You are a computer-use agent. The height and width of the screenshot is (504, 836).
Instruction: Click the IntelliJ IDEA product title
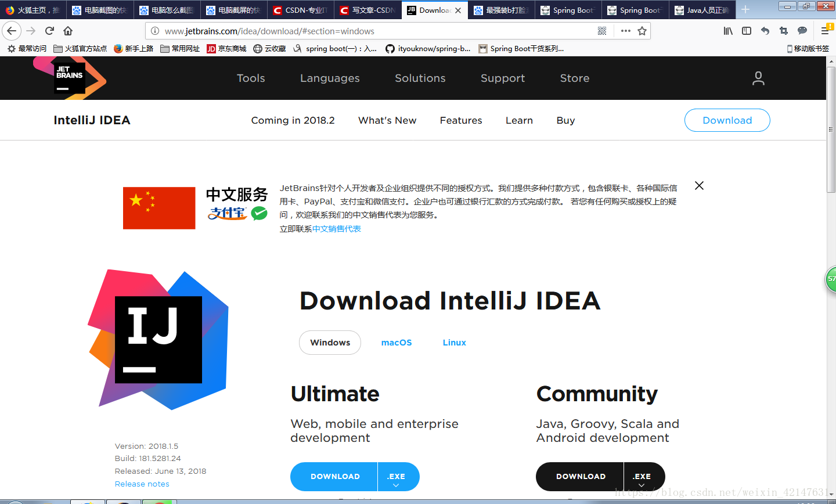(x=92, y=120)
